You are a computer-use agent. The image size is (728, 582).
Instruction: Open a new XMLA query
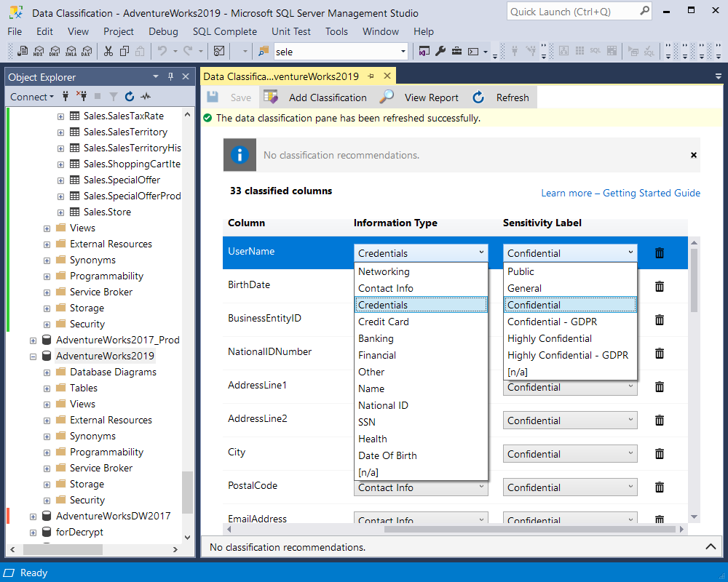(71, 51)
